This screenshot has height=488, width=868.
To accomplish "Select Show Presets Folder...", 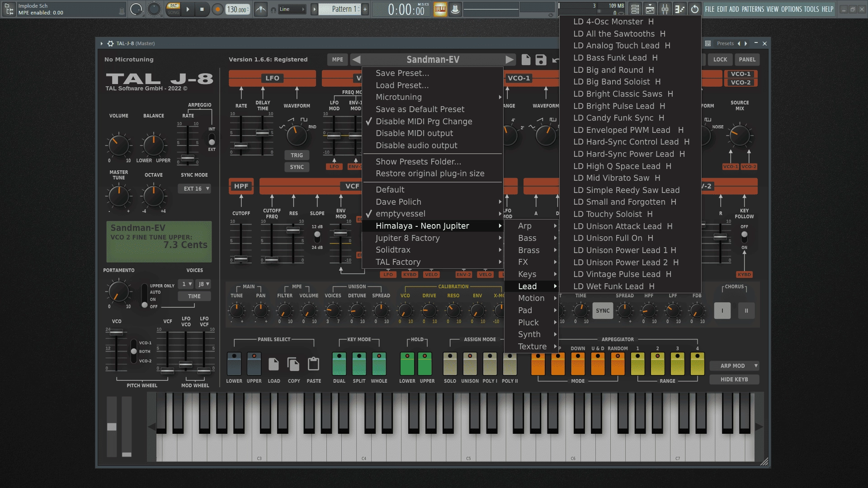I will (x=433, y=162).
